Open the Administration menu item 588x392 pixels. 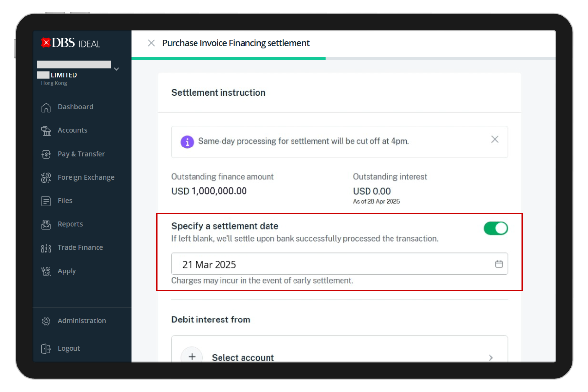pyautogui.click(x=81, y=321)
